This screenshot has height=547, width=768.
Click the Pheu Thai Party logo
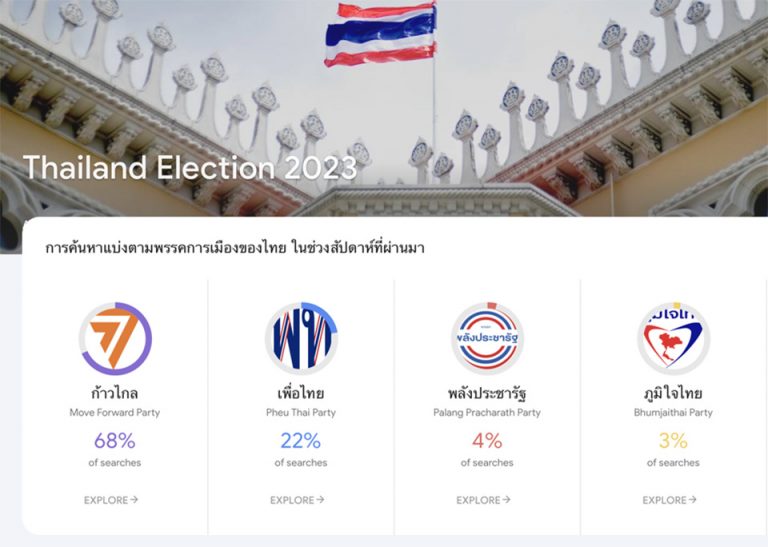pos(301,339)
